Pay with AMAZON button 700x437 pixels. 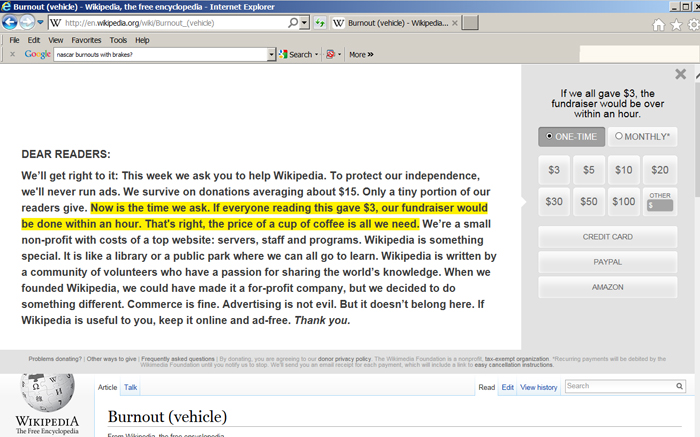pos(608,287)
